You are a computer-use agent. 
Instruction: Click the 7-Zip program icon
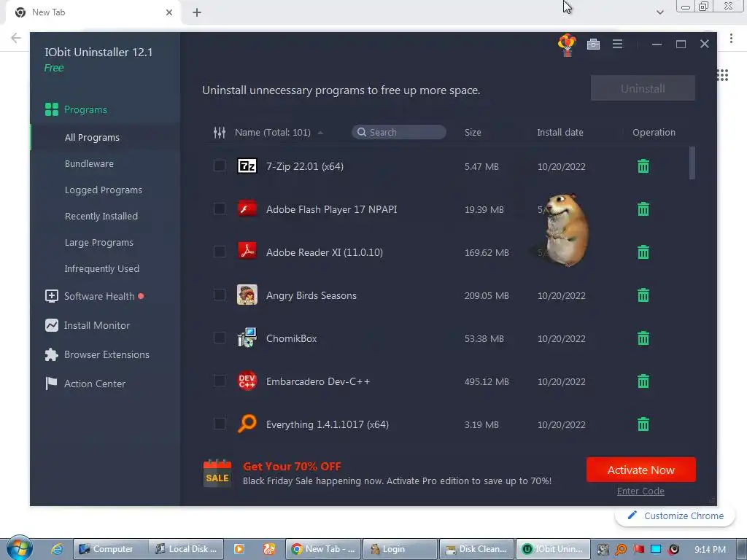pos(247,166)
